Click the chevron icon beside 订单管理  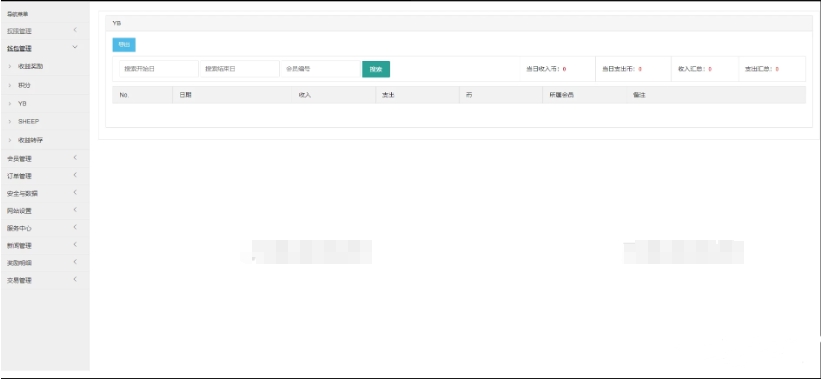point(75,175)
